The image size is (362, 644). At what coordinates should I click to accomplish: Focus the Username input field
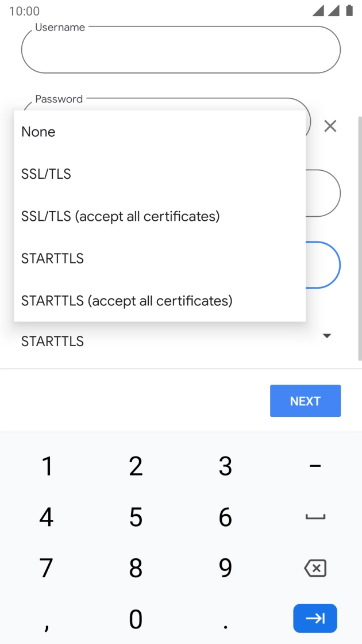coord(180,50)
